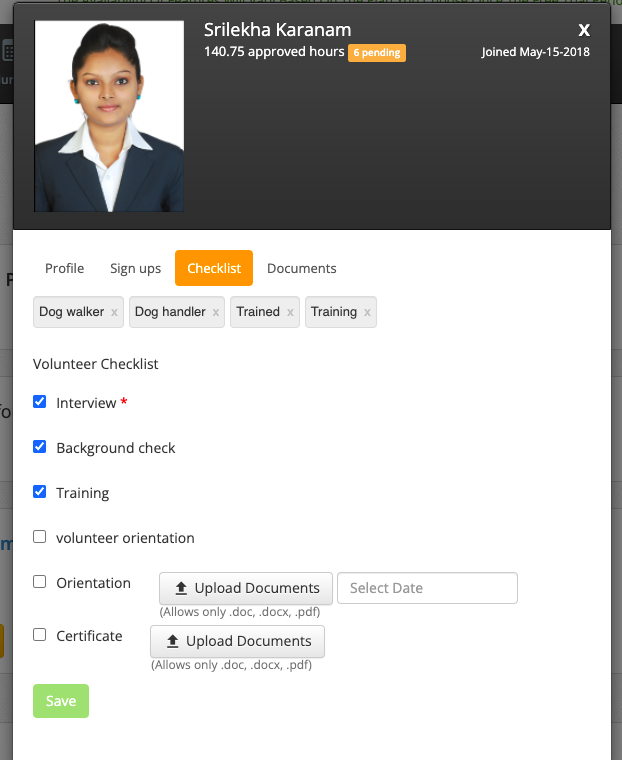Save the volunteer checklist

pyautogui.click(x=61, y=701)
